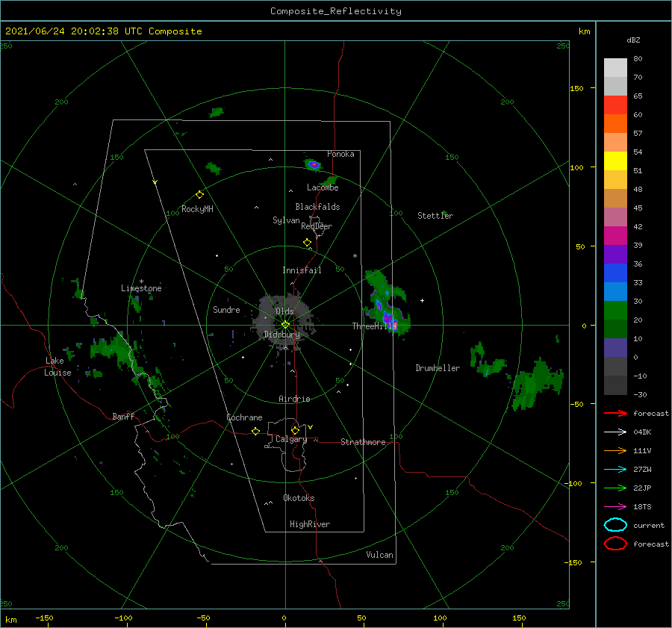Select the white 04DK arrow icon
The image size is (672, 628).
[x=615, y=432]
